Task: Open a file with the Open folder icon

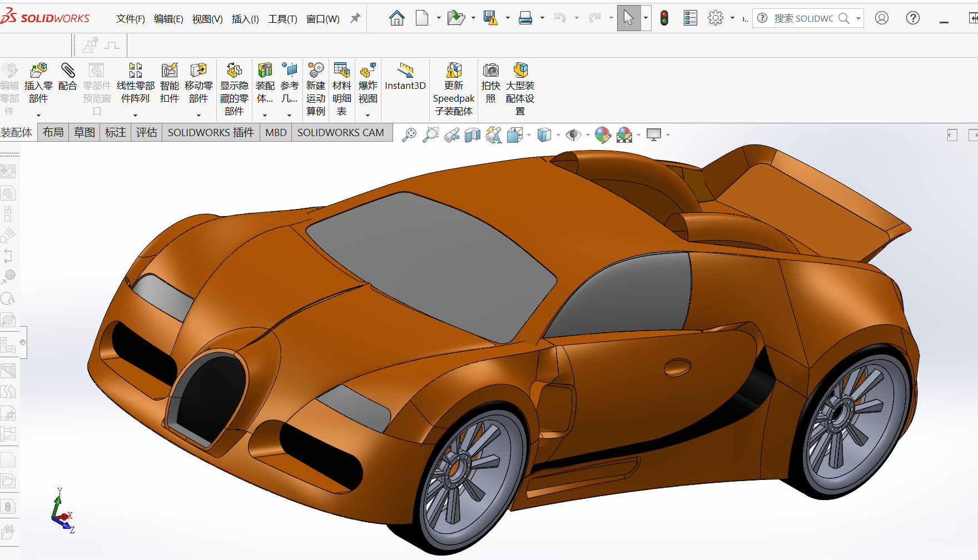Action: (x=456, y=18)
